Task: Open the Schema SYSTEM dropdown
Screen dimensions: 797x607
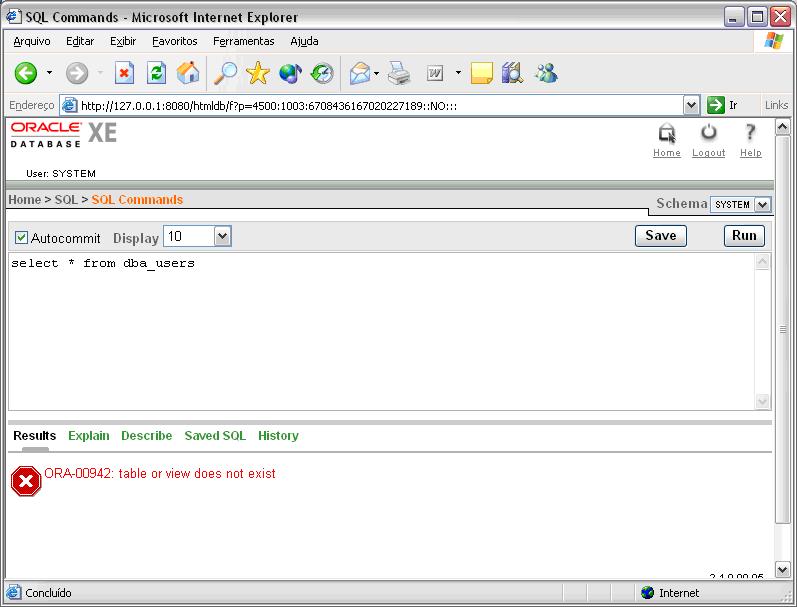Action: click(x=762, y=204)
